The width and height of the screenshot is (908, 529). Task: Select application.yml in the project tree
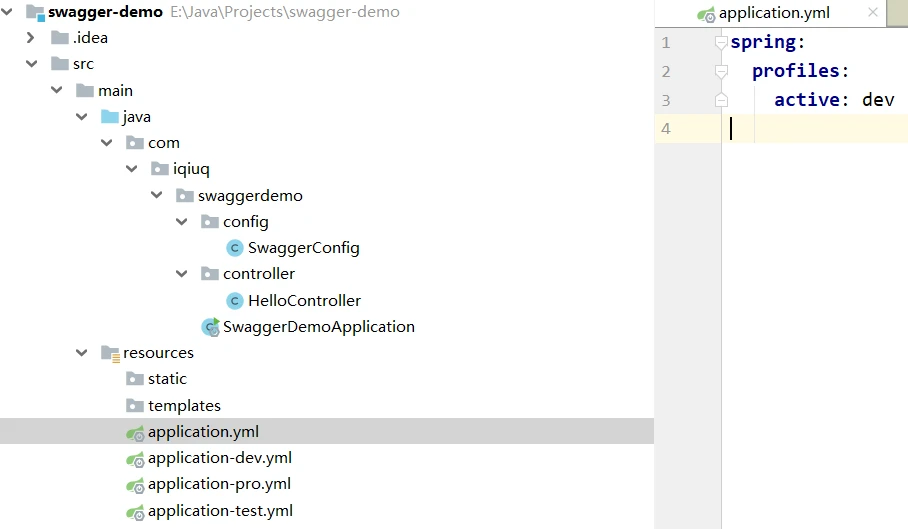[x=203, y=432]
